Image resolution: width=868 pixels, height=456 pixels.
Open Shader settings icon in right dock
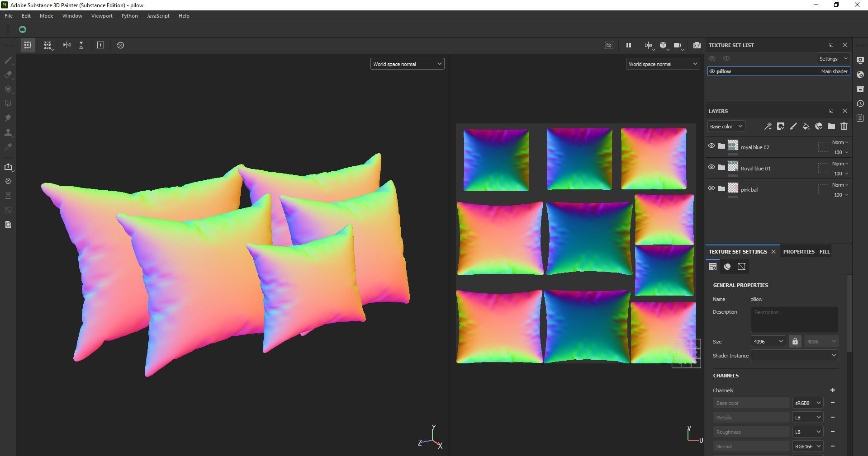point(860,75)
